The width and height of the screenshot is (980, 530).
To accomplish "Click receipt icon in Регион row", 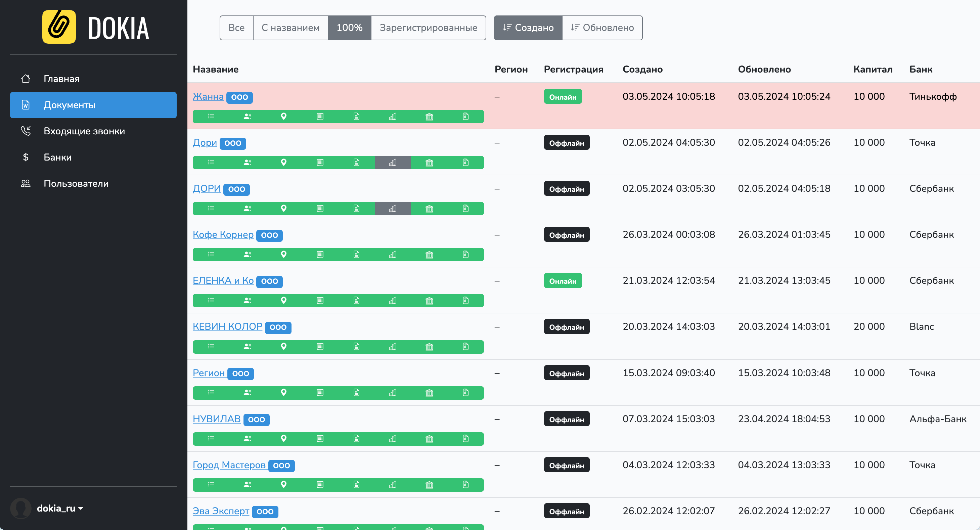I will point(320,393).
